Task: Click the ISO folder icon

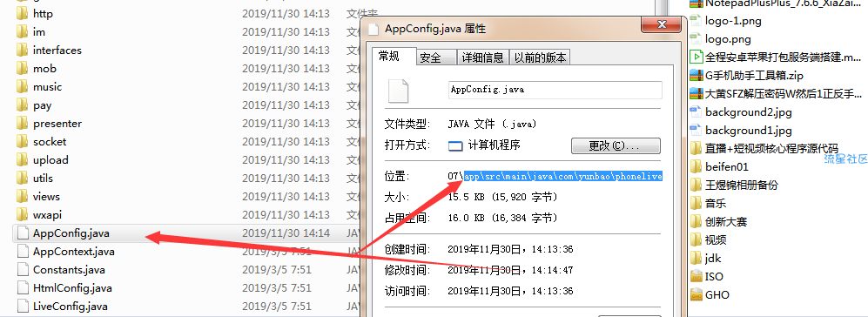Action: click(696, 277)
